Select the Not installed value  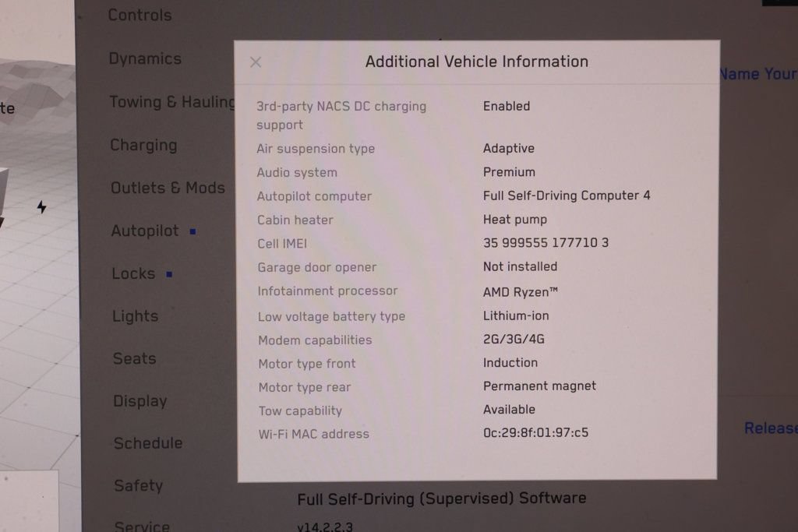[x=520, y=266]
